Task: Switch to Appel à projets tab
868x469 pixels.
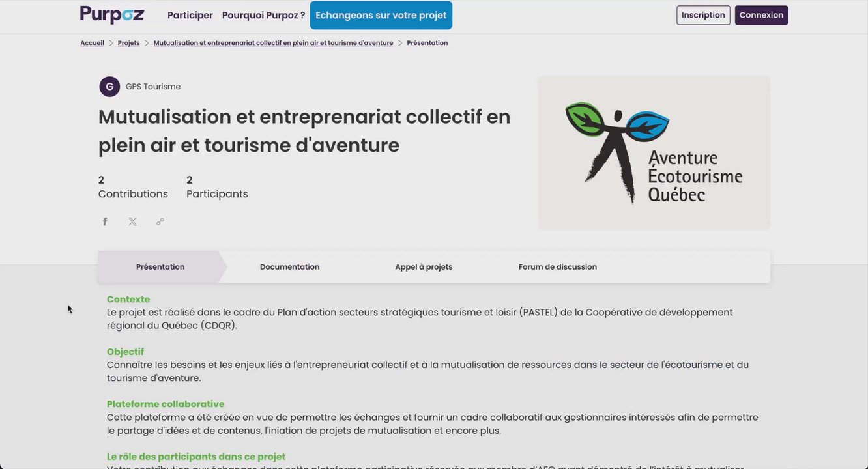Action: click(424, 267)
